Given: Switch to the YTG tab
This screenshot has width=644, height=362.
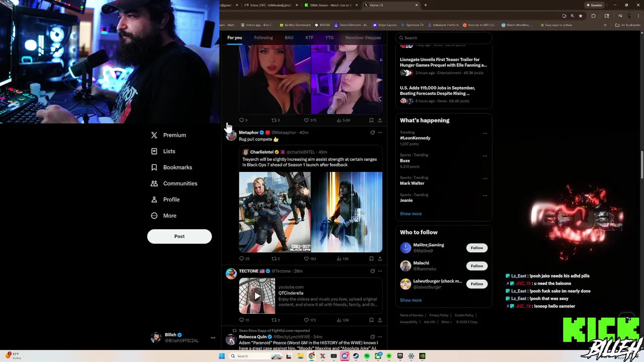Looking at the screenshot, I should [329, 38].
